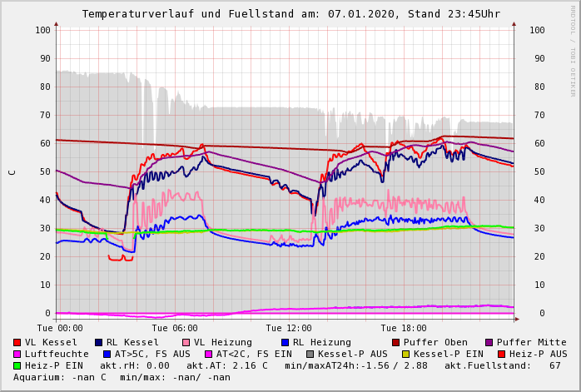This screenshot has width=581, height=392.
Task: Click the Tue 12:00 time axis label
Action: point(289,329)
